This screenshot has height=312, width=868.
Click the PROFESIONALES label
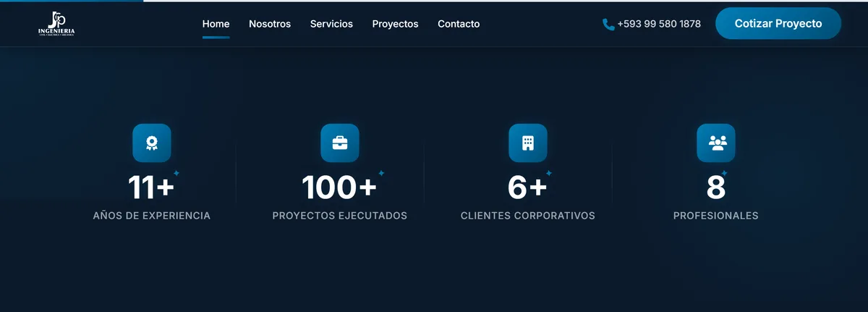(x=716, y=216)
